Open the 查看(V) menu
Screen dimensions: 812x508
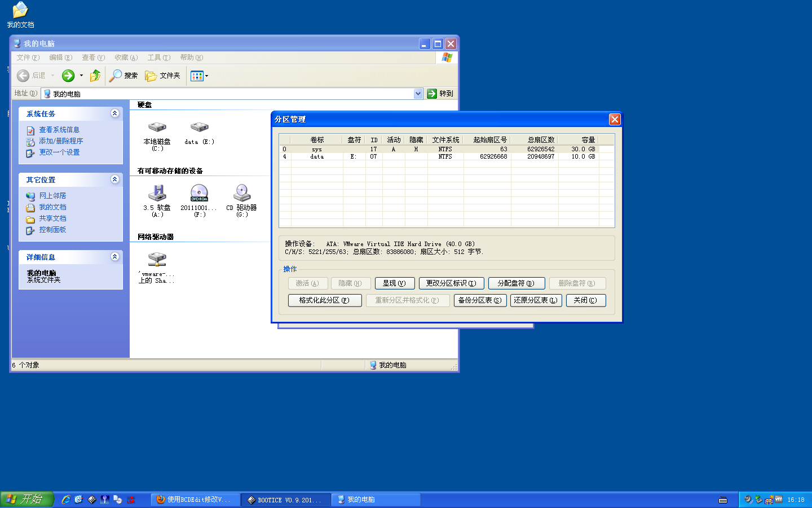pos(93,58)
